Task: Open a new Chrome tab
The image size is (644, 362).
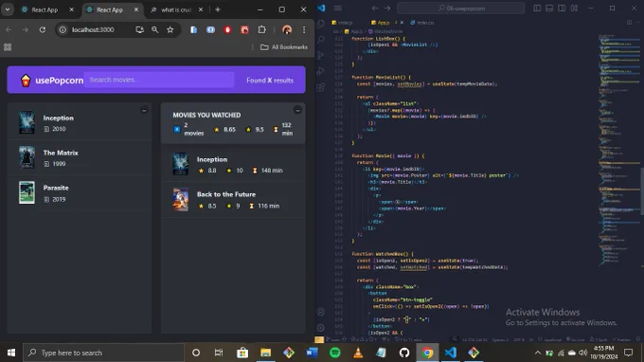Action: click(x=218, y=9)
